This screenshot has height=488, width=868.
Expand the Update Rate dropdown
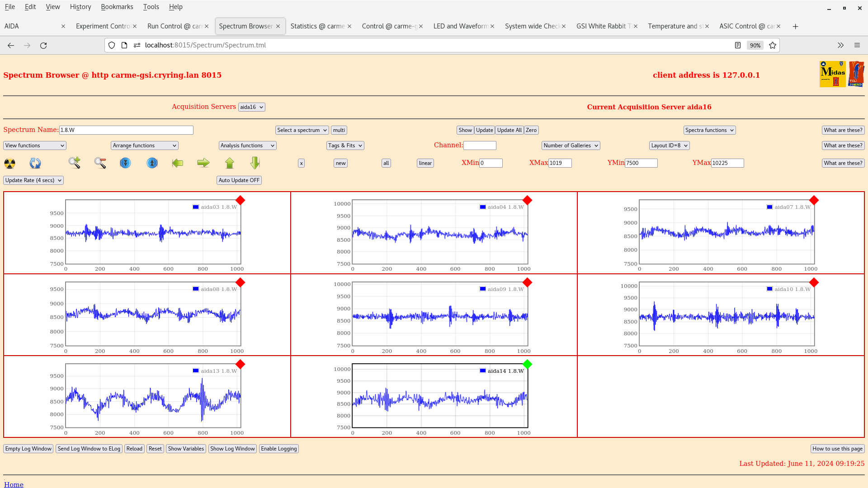33,180
